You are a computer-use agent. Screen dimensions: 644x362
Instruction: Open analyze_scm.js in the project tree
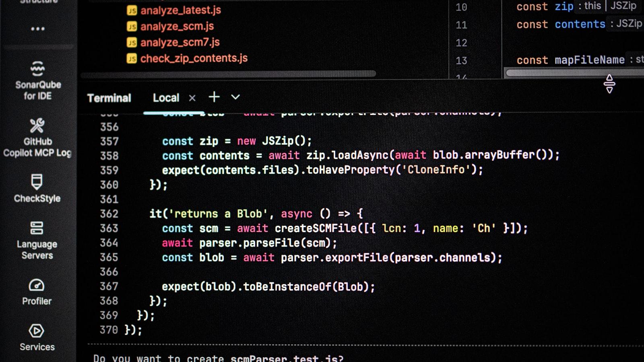[177, 26]
